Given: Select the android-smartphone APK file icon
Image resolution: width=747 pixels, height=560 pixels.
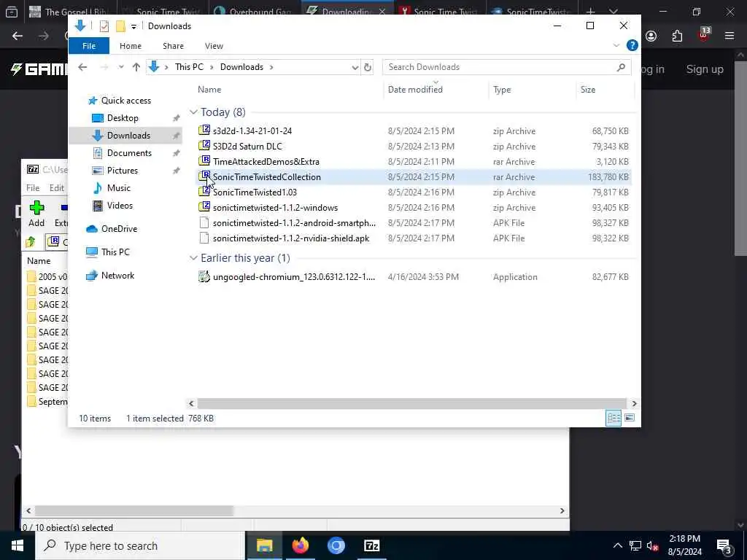Looking at the screenshot, I should pos(204,222).
